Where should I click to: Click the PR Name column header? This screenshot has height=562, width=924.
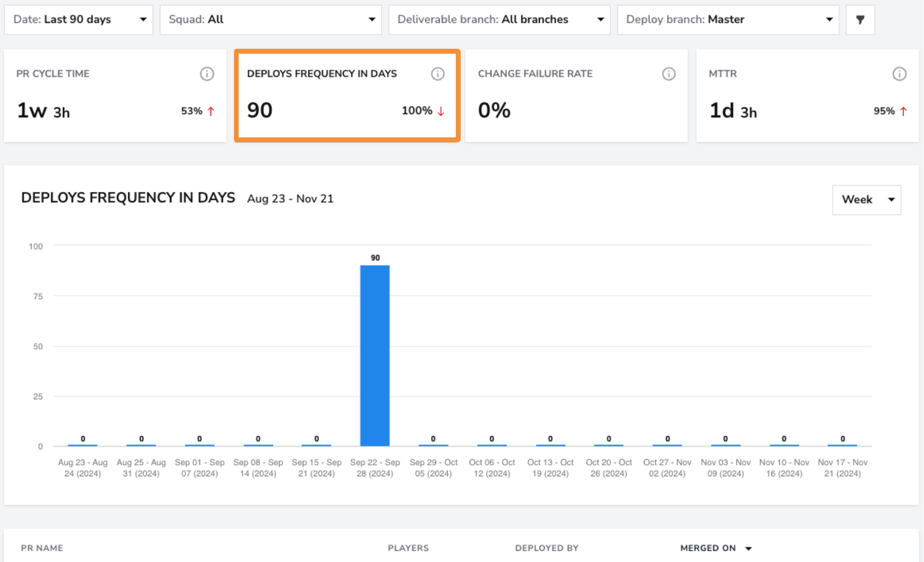pyautogui.click(x=42, y=548)
